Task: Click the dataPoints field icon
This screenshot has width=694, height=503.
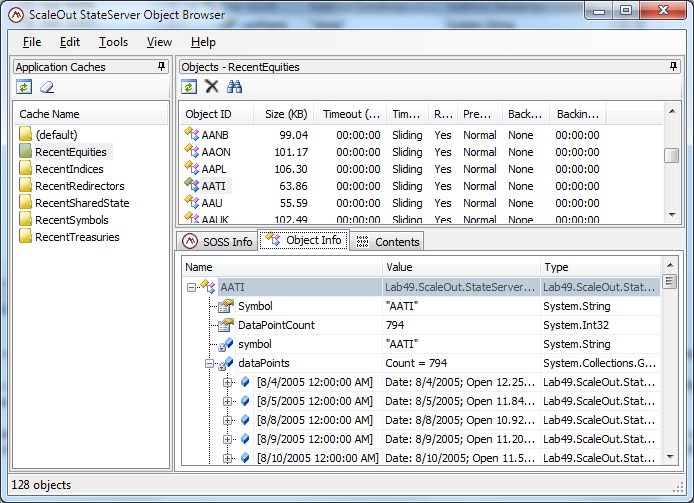Action: pyautogui.click(x=226, y=363)
